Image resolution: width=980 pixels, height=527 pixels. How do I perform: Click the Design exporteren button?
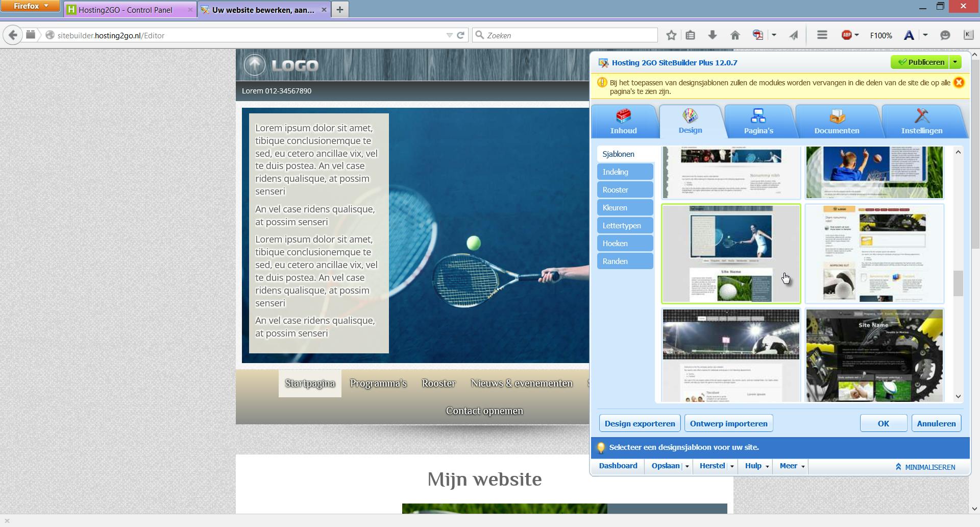click(x=640, y=423)
